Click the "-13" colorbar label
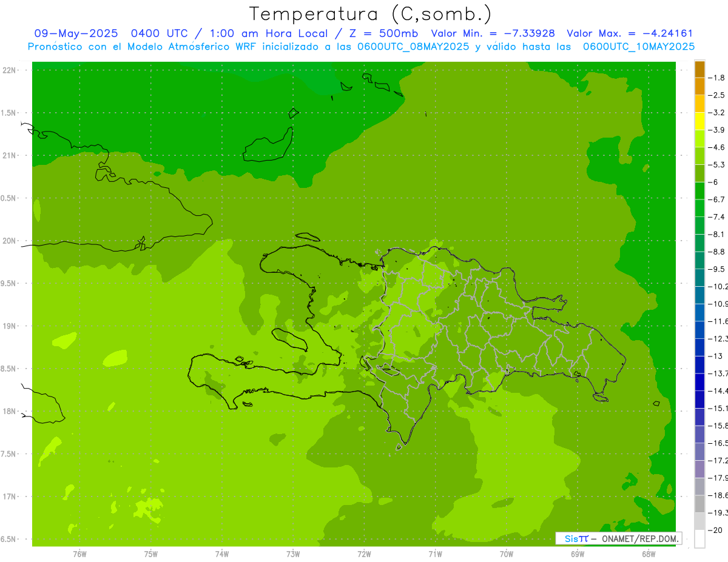728x562 pixels. pos(714,356)
